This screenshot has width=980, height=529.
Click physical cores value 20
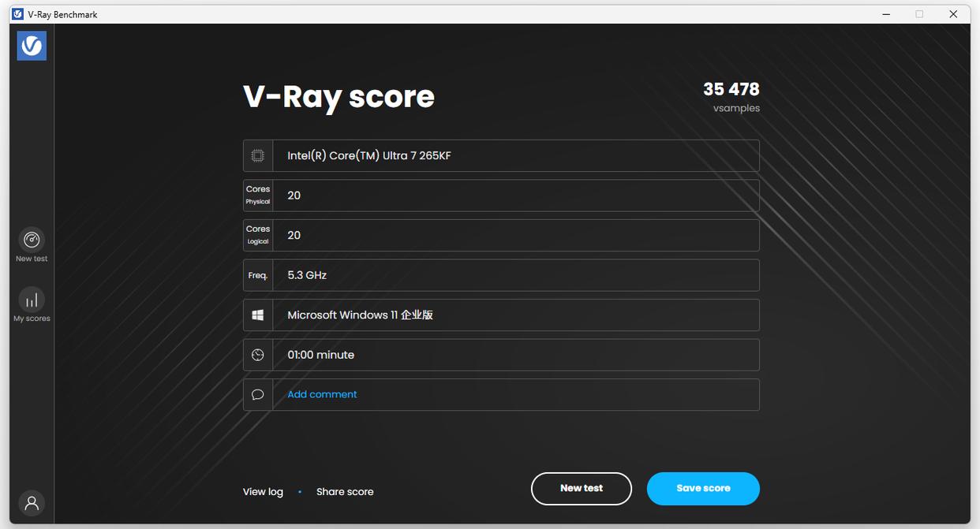click(x=294, y=196)
